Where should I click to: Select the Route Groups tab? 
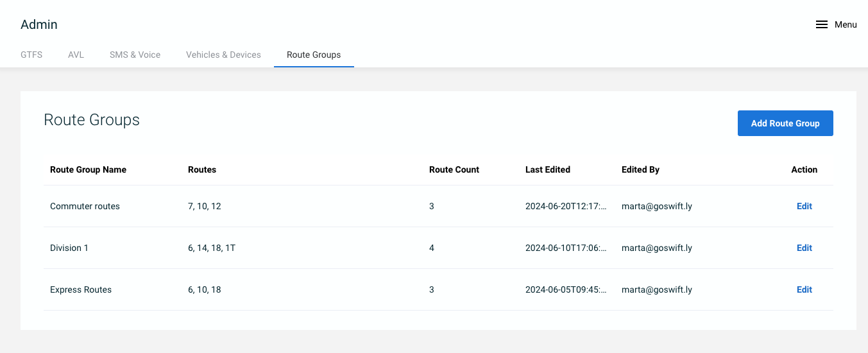tap(314, 55)
